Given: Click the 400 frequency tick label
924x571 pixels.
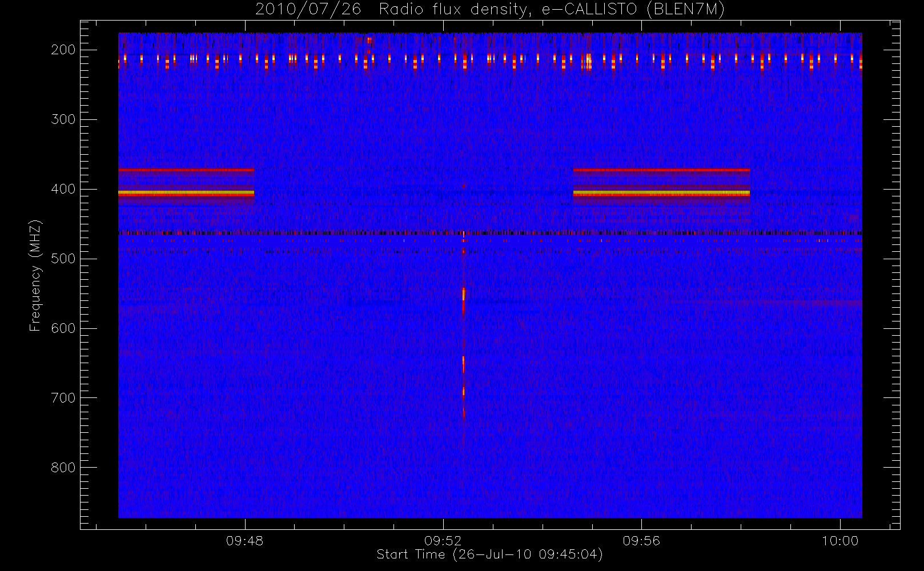Looking at the screenshot, I should point(63,189).
